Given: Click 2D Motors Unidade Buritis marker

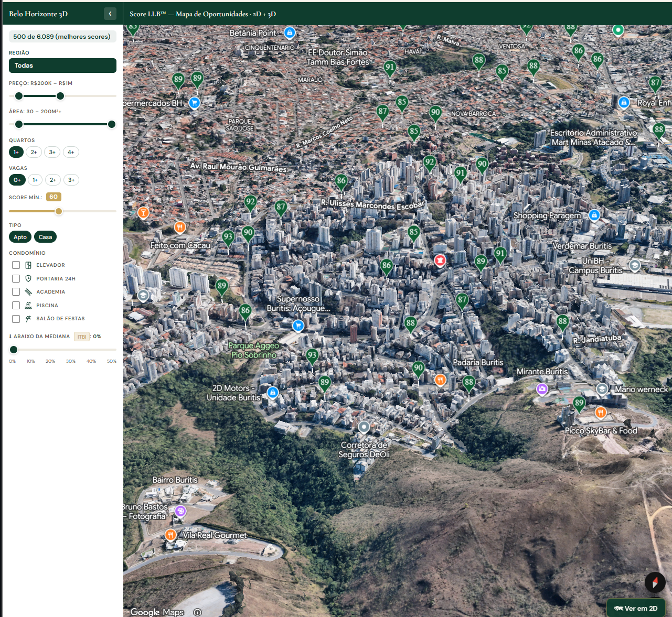Looking at the screenshot, I should tap(272, 392).
